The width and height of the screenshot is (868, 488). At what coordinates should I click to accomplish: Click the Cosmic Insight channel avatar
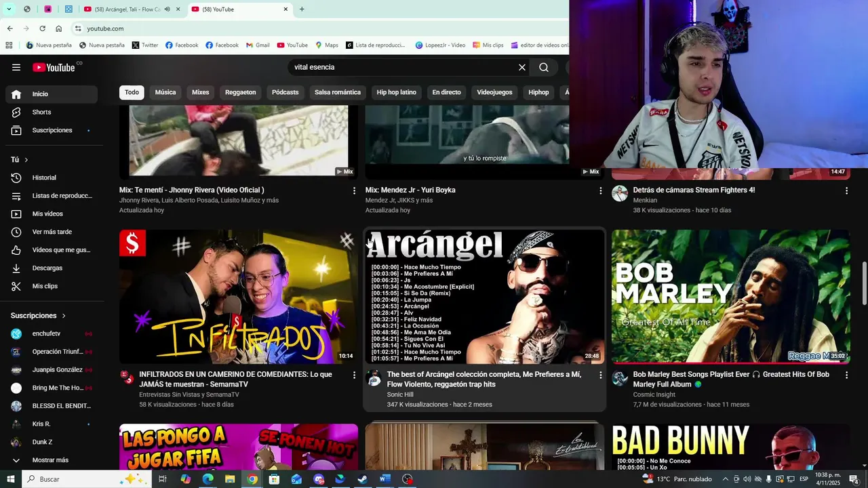click(620, 378)
